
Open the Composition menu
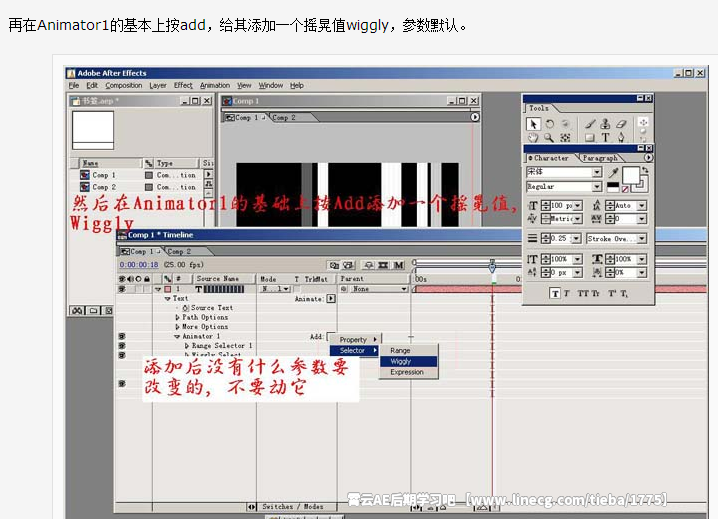click(x=124, y=85)
